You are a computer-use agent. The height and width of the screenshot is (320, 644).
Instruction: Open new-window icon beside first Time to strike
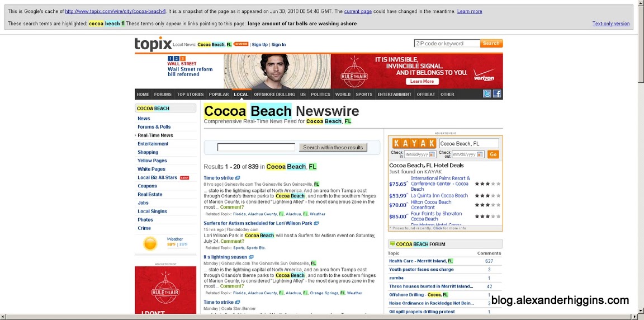coord(238,178)
